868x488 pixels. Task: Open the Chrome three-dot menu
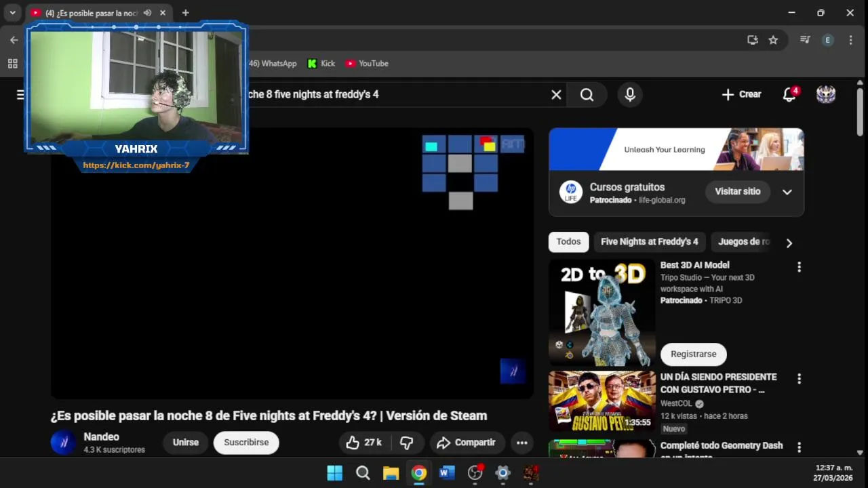(850, 40)
